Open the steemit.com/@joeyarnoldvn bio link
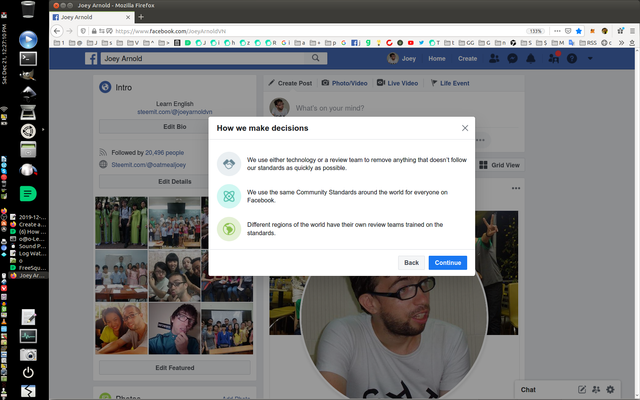The image size is (640, 400). 175,112
